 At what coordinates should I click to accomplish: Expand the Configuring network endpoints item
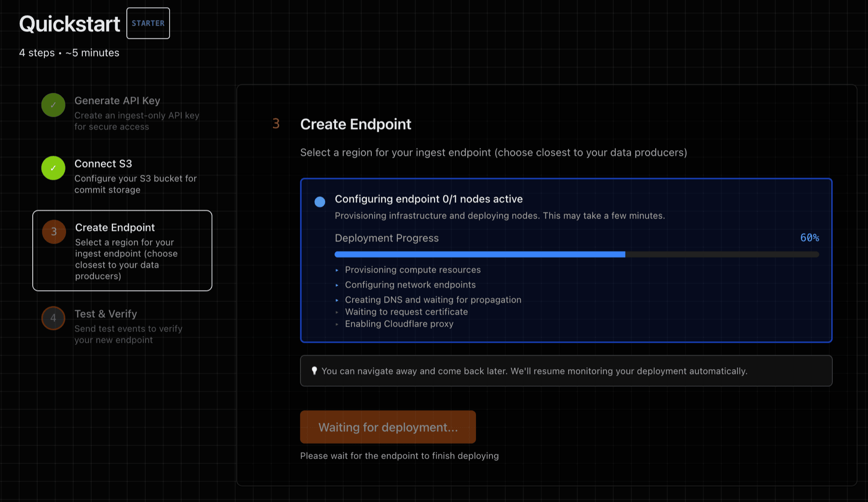(x=338, y=285)
